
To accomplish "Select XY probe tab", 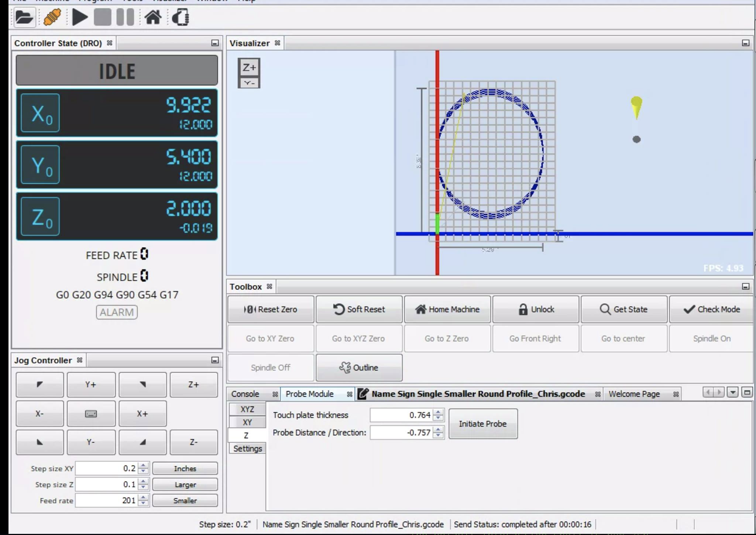I will tap(247, 422).
